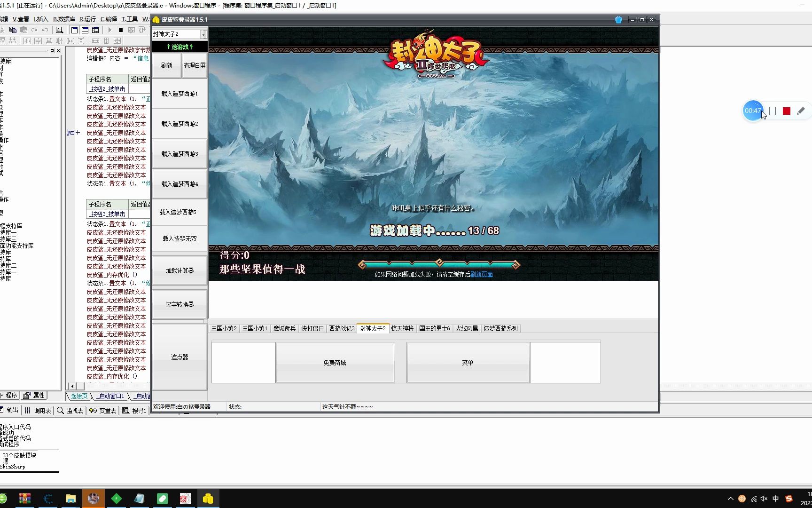Open the 监视表 bottom panel tab
This screenshot has width=812, height=508.
click(x=70, y=411)
